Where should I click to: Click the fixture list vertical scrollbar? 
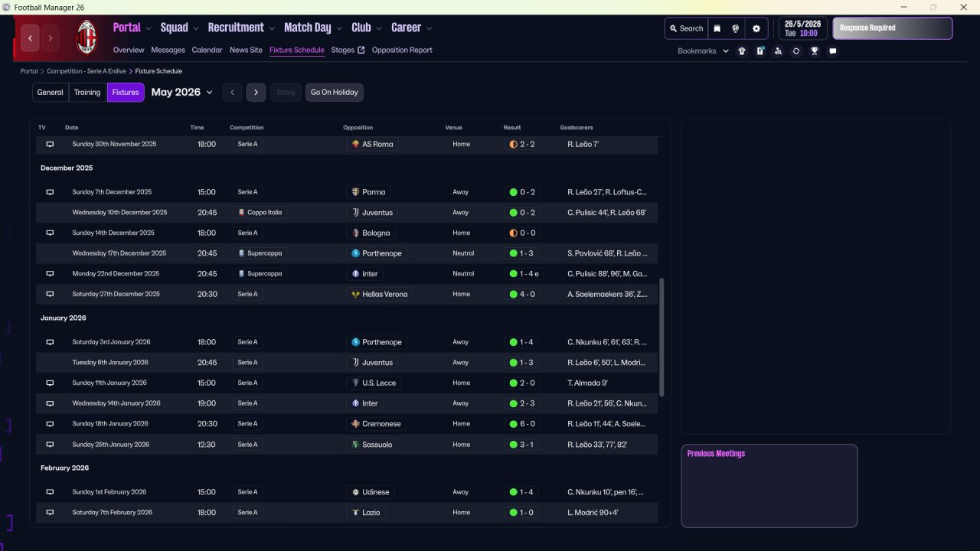coord(661,337)
